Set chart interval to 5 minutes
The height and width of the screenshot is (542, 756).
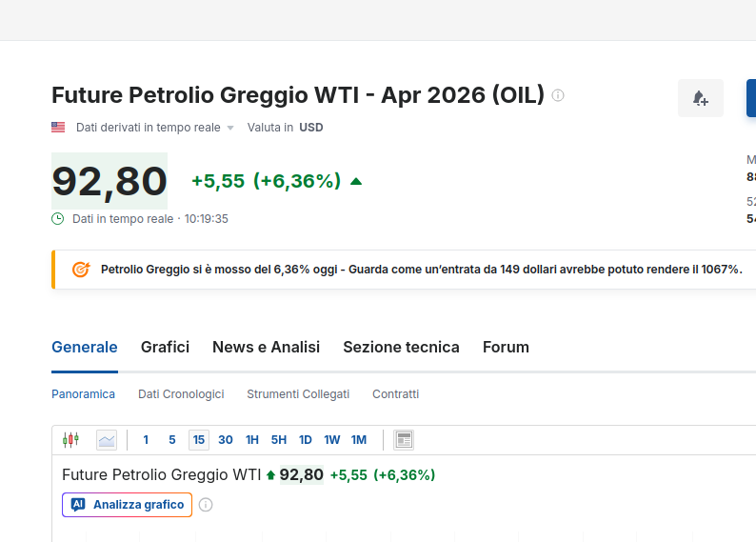172,440
